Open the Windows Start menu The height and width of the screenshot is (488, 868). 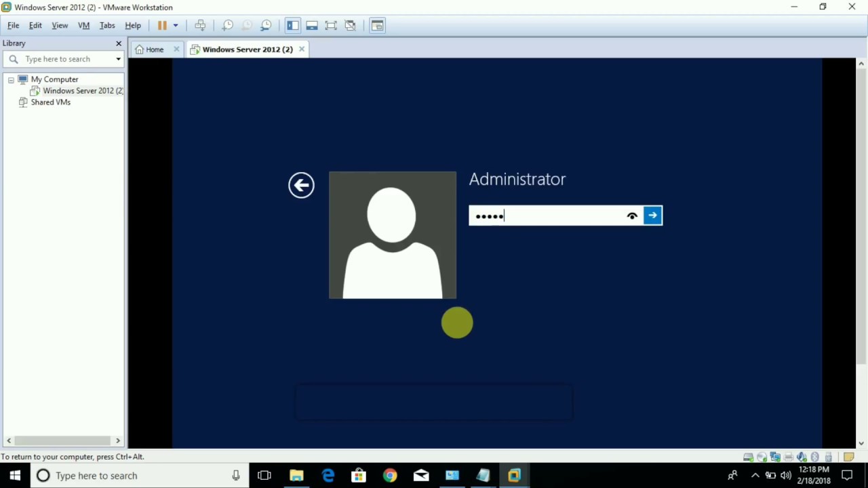click(16, 476)
